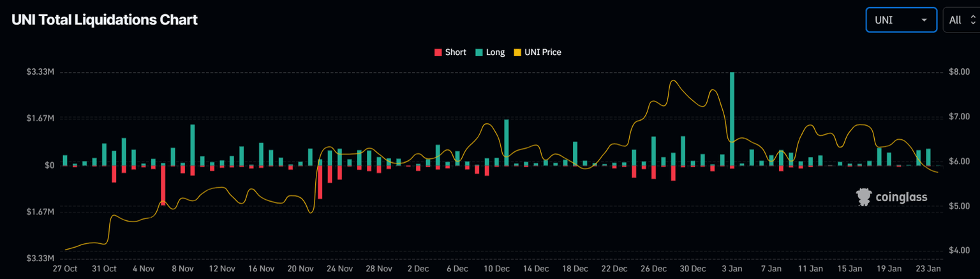Open the All range selector
This screenshot has height=279, width=980.
(x=961, y=20)
